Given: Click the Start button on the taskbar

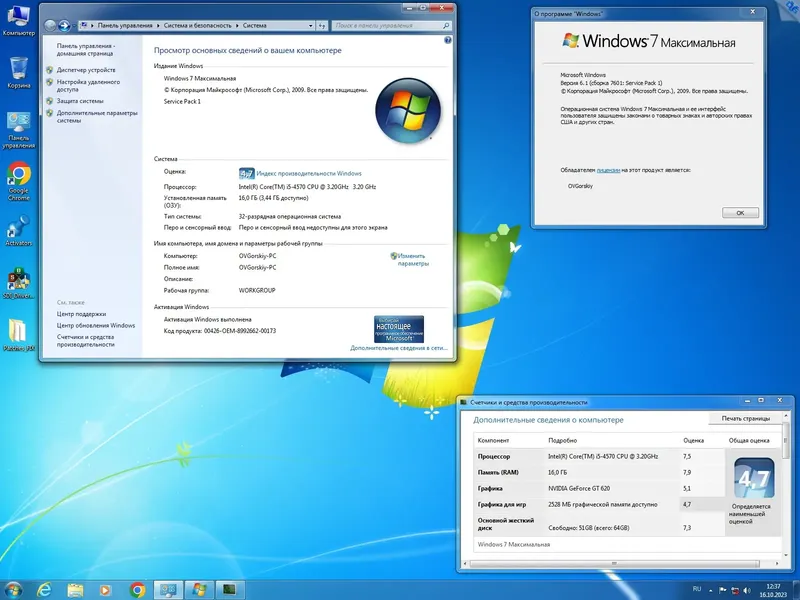Looking at the screenshot, I should tap(14, 588).
